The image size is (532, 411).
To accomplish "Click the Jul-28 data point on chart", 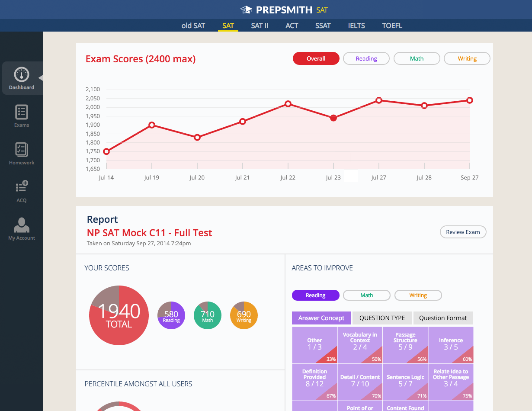I will (x=424, y=106).
